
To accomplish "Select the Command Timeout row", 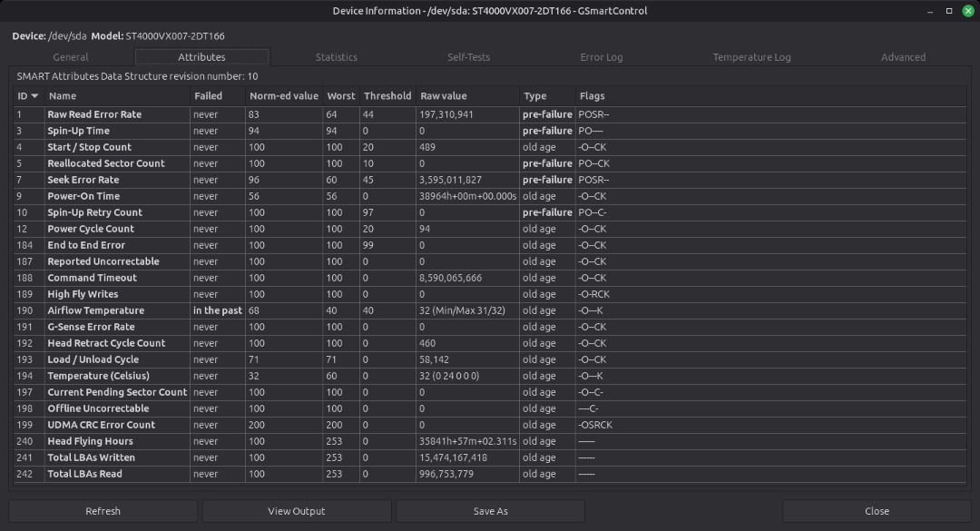I will (x=491, y=278).
